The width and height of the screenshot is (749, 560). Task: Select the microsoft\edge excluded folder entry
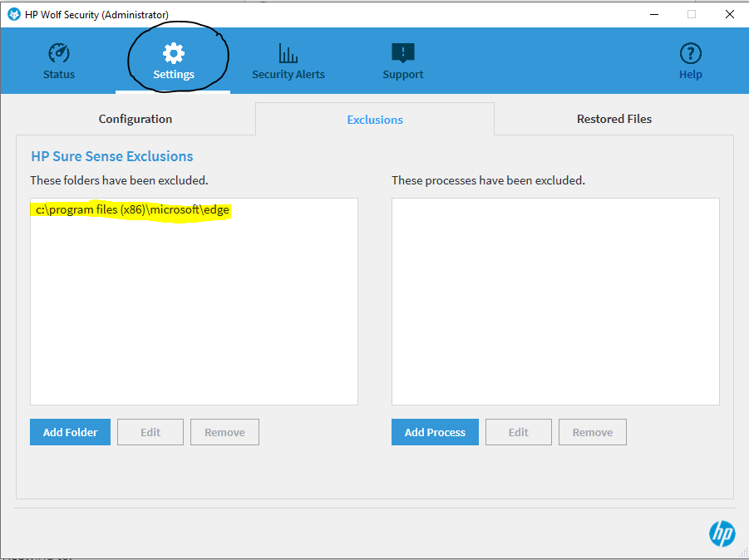pos(131,209)
